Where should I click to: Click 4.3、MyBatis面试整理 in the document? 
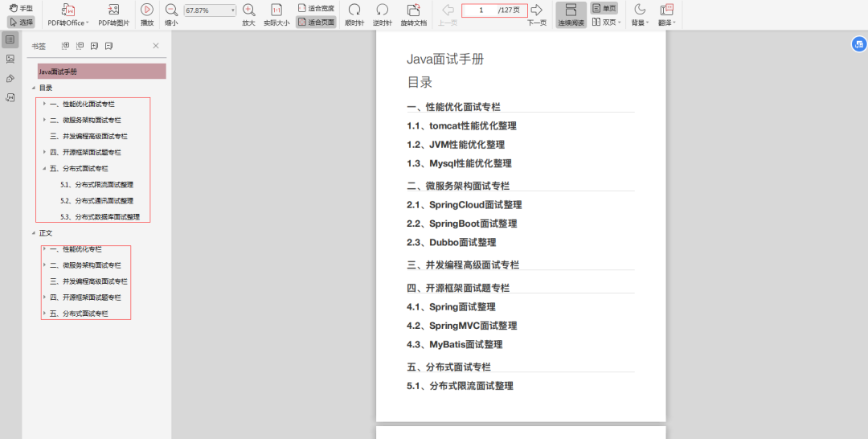[454, 344]
